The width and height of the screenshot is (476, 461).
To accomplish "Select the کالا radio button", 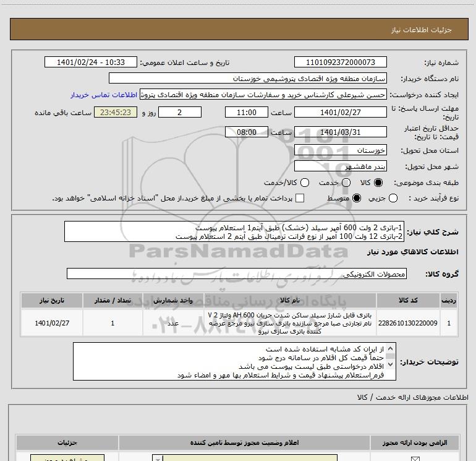I will click(x=378, y=183).
